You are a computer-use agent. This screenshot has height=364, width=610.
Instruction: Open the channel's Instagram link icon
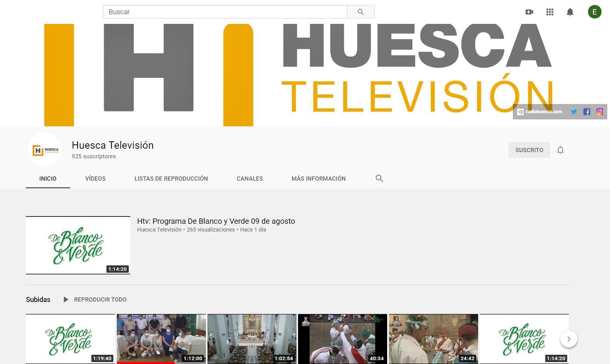click(600, 112)
